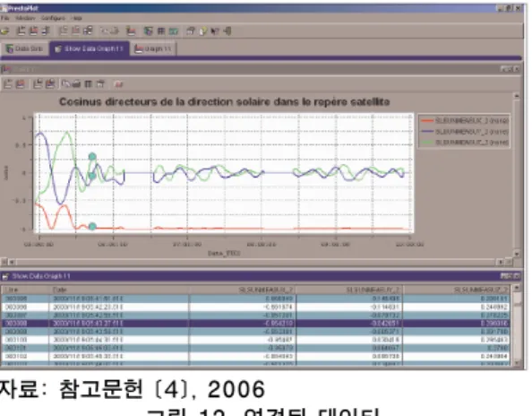Click the properties icon left of the lightbulb
532x416 pixels.
coord(191,31)
